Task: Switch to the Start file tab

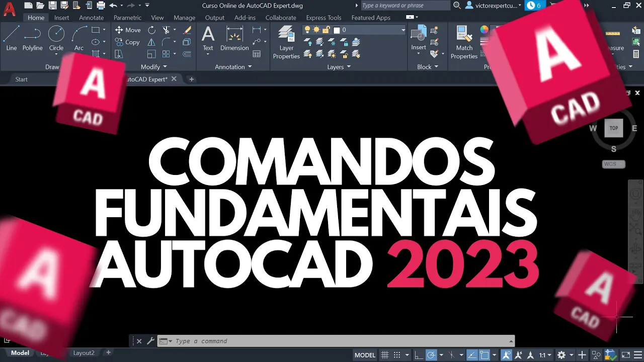Action: 22,79
